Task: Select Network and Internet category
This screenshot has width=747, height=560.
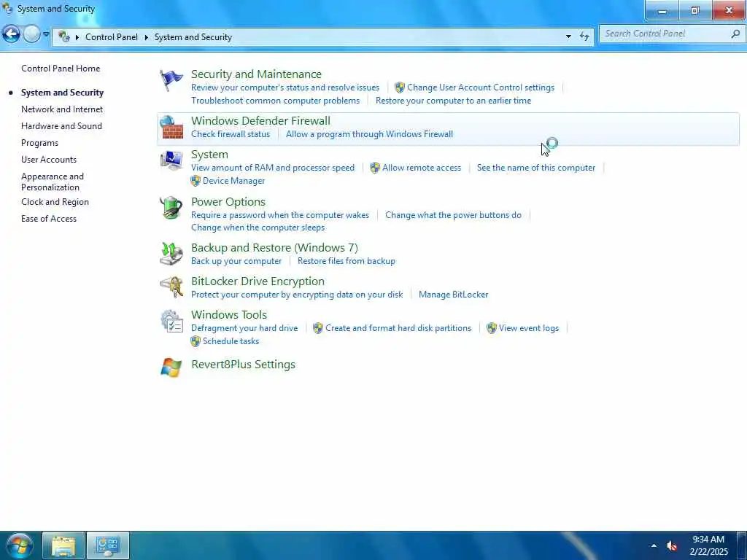Action: tap(62, 109)
